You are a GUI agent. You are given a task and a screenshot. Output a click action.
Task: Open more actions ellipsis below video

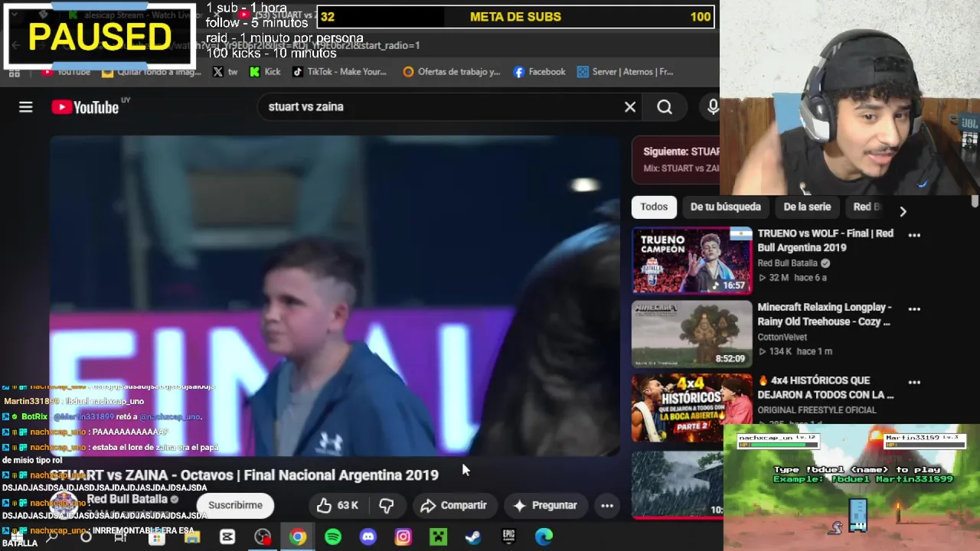[x=607, y=505]
